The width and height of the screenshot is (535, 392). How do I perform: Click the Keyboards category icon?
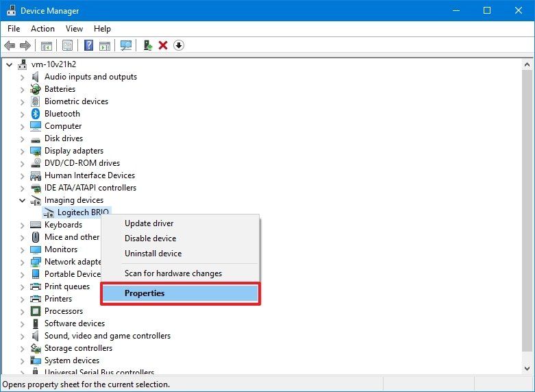pos(36,225)
